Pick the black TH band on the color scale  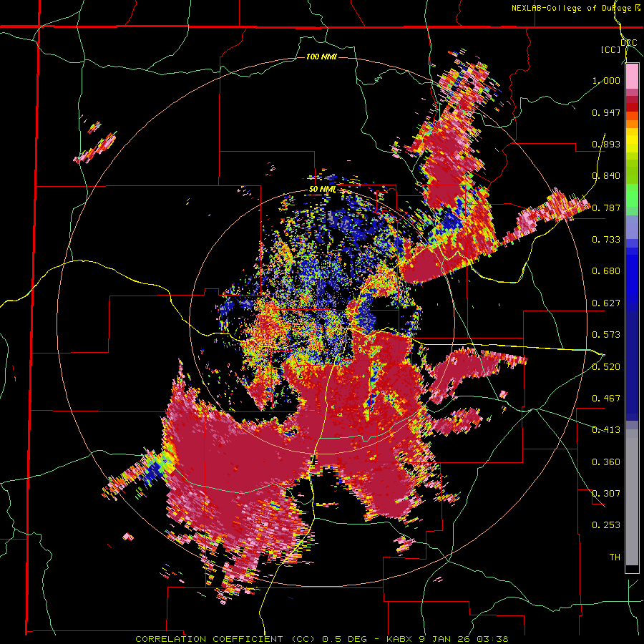pyautogui.click(x=632, y=568)
